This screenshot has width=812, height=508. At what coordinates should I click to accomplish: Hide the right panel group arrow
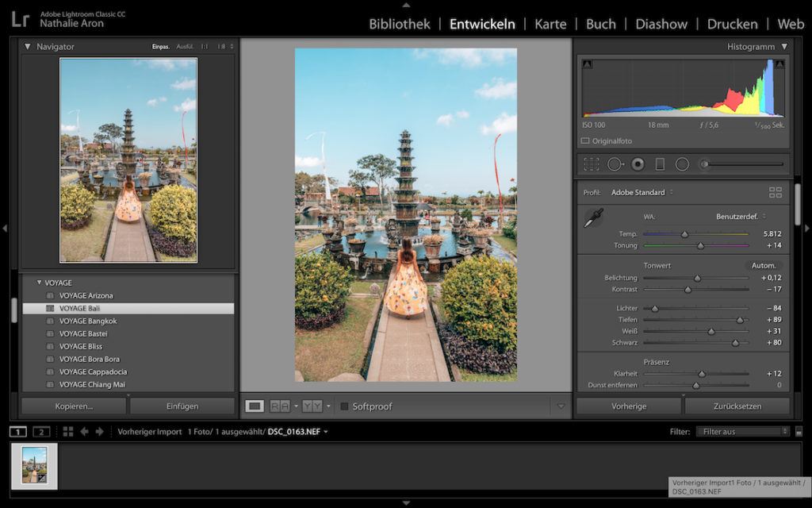coord(806,228)
